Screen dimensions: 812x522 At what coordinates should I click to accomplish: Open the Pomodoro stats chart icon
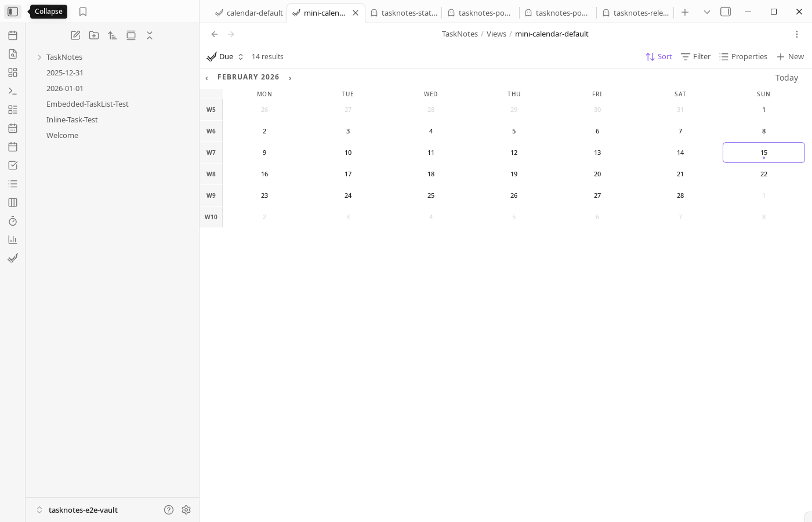[x=13, y=240]
